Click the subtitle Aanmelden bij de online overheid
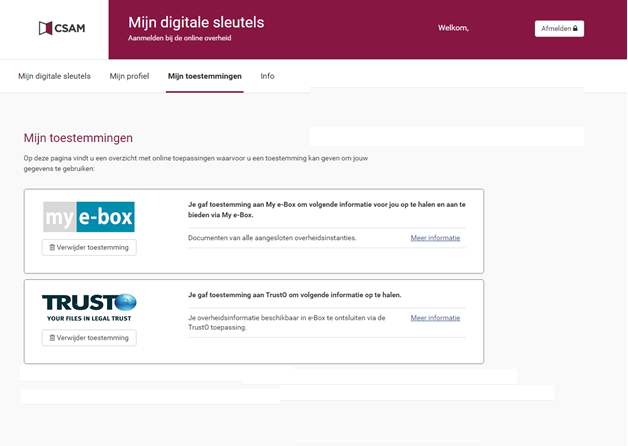Image resolution: width=628 pixels, height=446 pixels. 179,38
